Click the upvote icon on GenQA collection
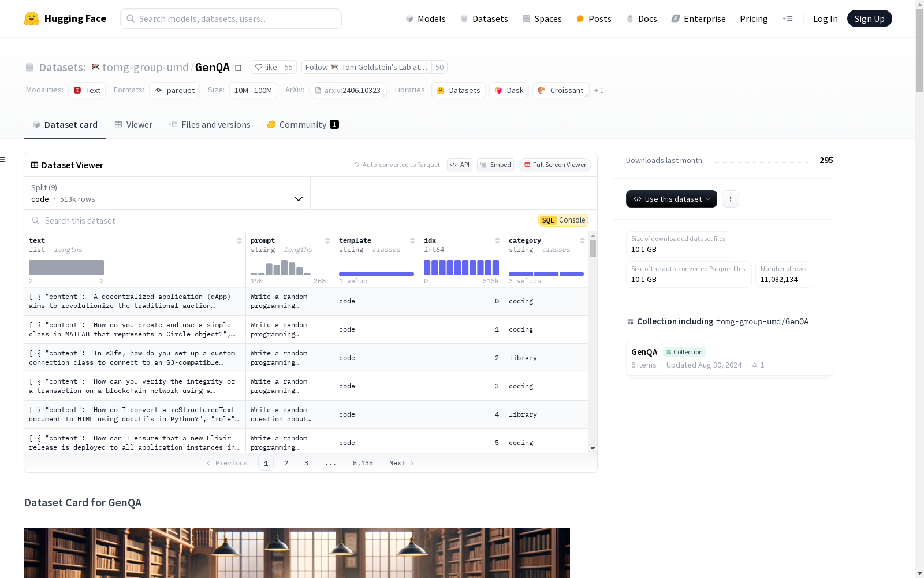The width and height of the screenshot is (924, 578). [x=755, y=365]
